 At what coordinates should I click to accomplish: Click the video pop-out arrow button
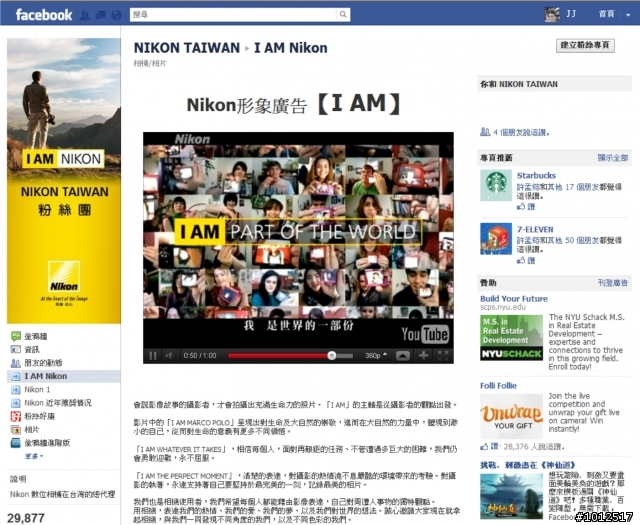[x=402, y=356]
